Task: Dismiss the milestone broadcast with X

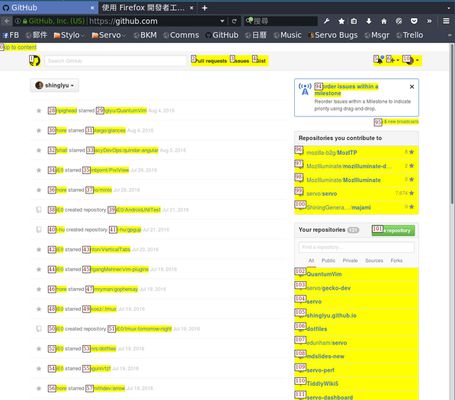Action: click(412, 87)
